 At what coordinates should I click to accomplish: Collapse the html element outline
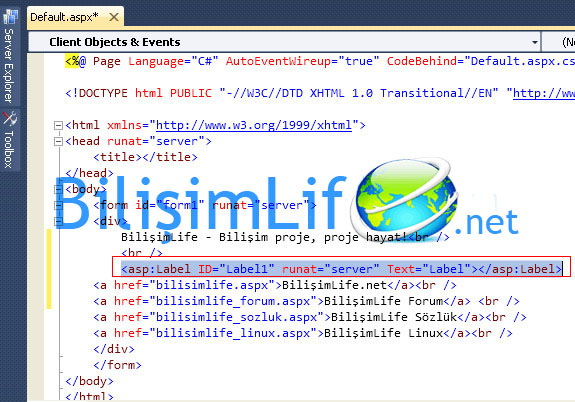point(58,125)
